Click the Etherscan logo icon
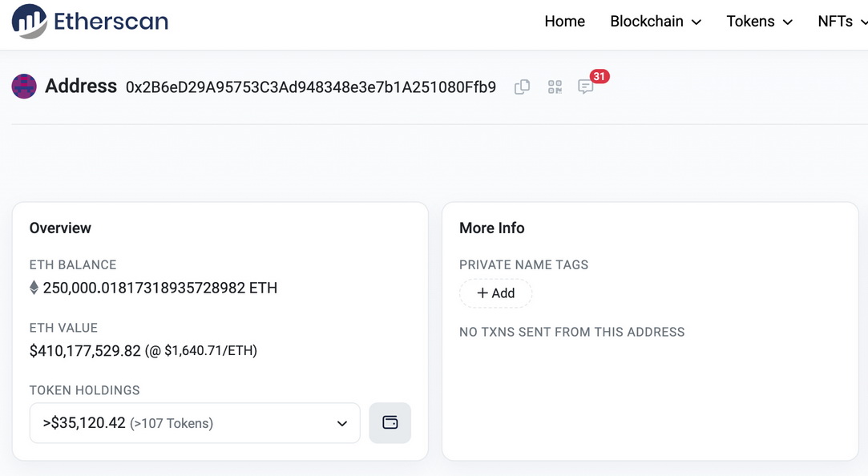This screenshot has height=476, width=868. coord(30,22)
